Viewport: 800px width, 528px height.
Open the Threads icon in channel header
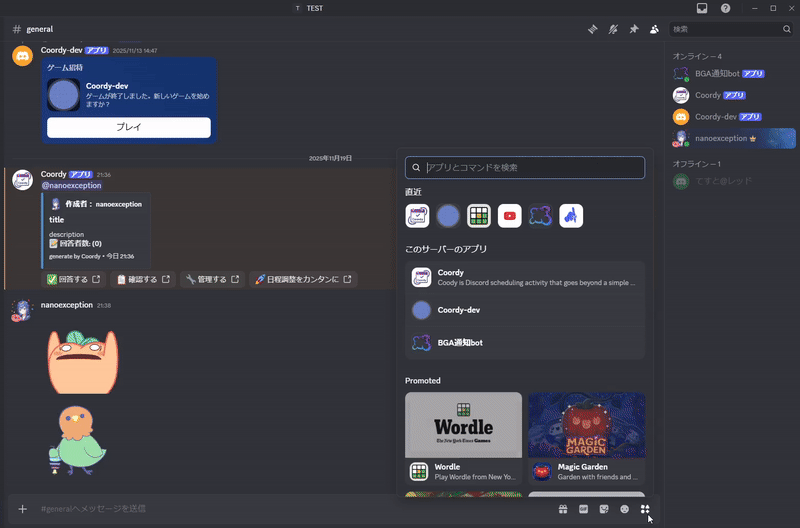point(592,29)
